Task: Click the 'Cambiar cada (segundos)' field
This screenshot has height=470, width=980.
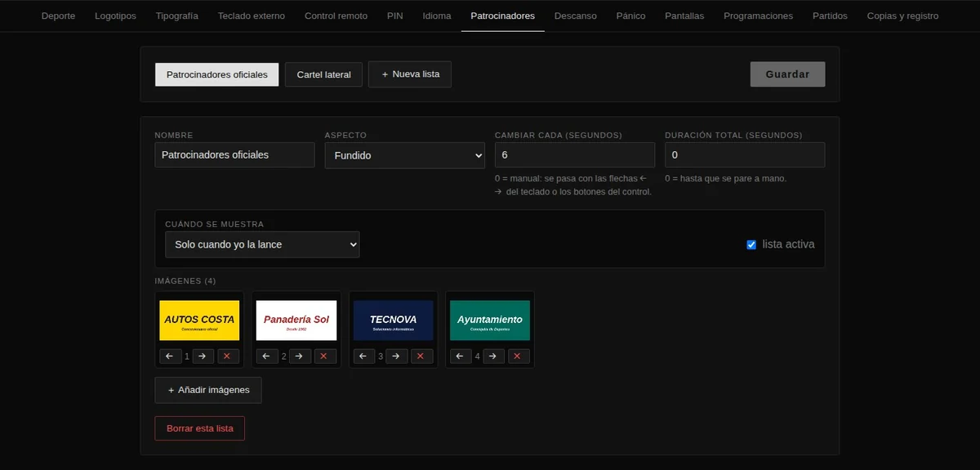Action: coord(575,154)
